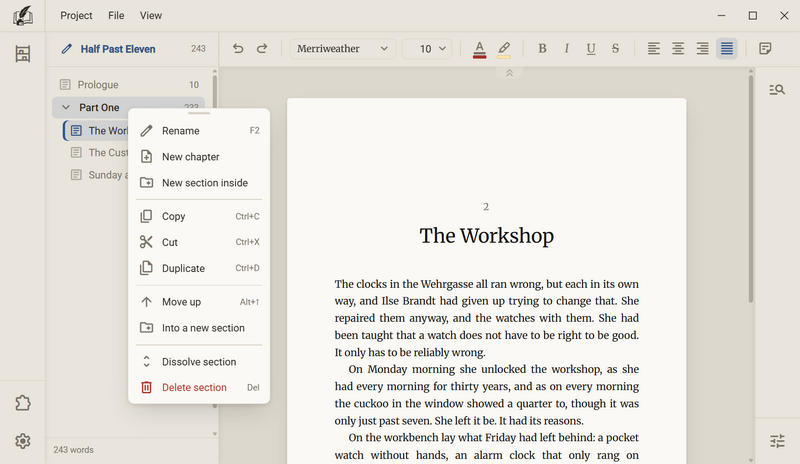The image size is (800, 464).
Task: Click the chapter number 2 on the page
Action: (x=486, y=207)
